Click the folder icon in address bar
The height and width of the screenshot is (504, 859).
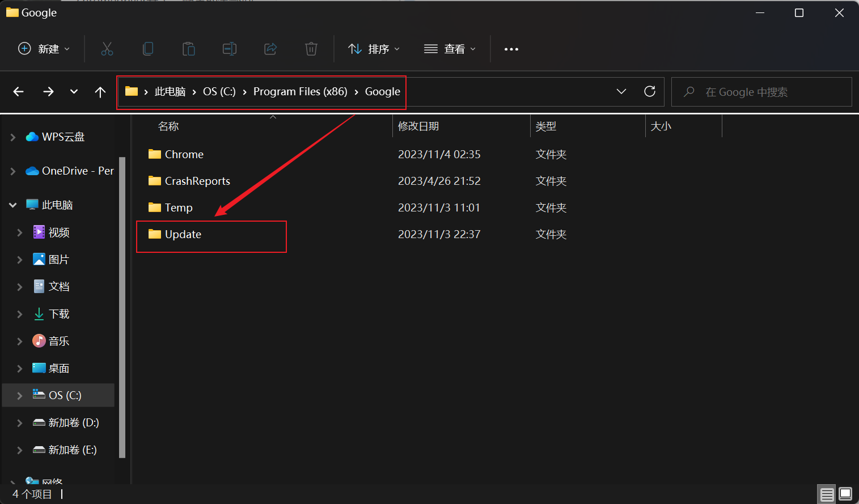132,91
